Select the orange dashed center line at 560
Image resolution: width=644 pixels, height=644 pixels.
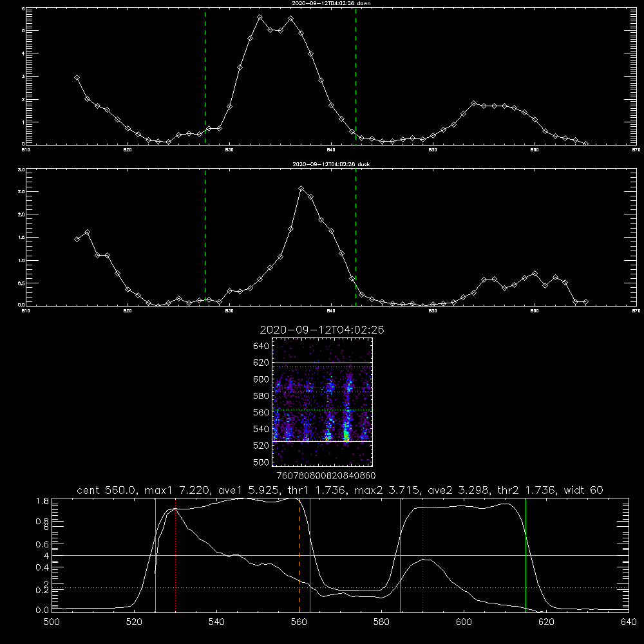click(299, 555)
